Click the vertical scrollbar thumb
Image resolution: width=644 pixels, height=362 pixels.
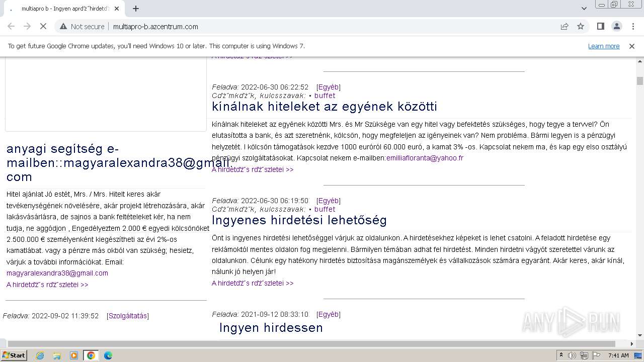[640, 81]
